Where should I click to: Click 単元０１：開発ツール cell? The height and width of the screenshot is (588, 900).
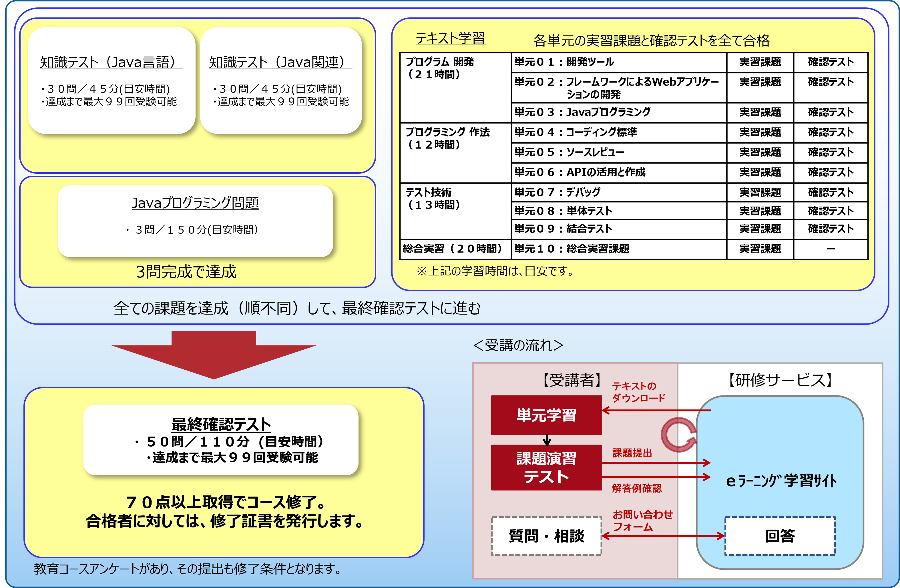pyautogui.click(x=619, y=62)
